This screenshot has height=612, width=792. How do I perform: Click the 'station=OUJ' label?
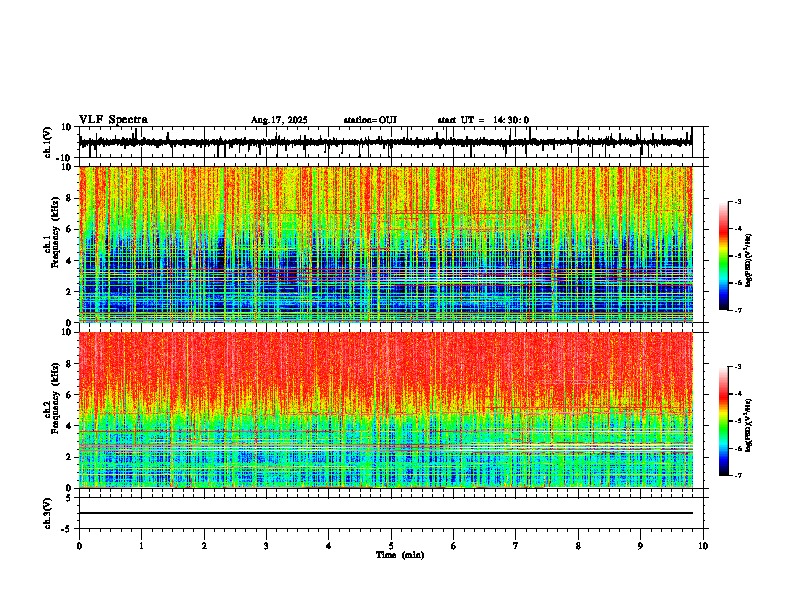(x=370, y=120)
